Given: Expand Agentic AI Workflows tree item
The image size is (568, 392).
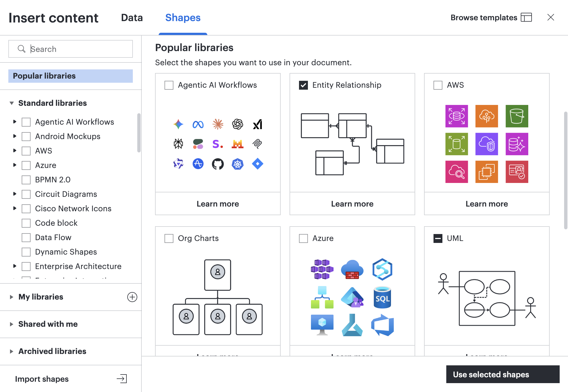Looking at the screenshot, I should point(15,122).
